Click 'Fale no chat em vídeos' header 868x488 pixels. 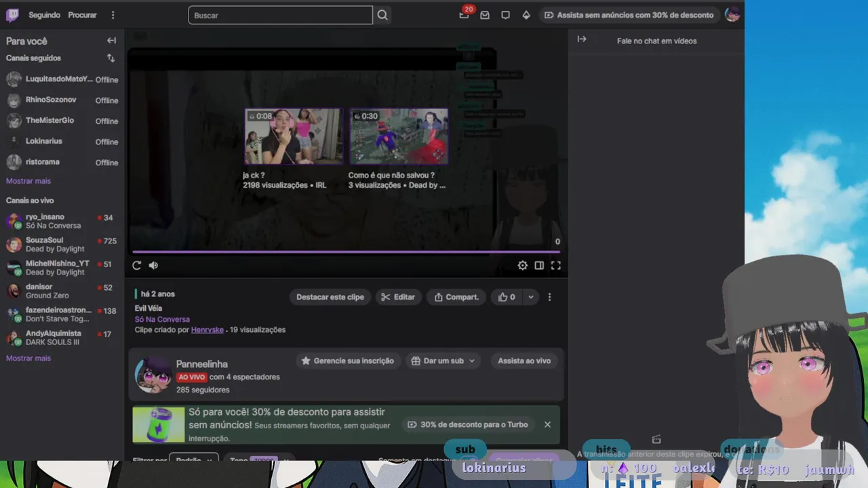(x=656, y=41)
